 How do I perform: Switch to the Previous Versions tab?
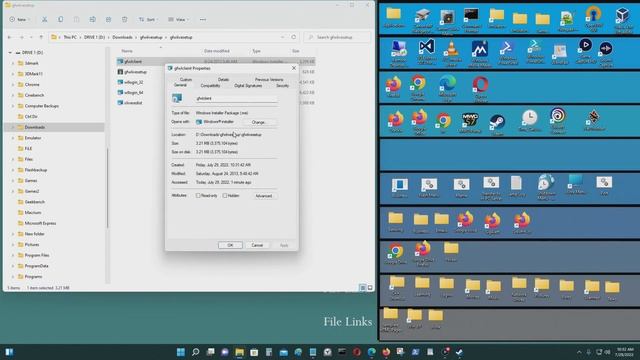269,79
